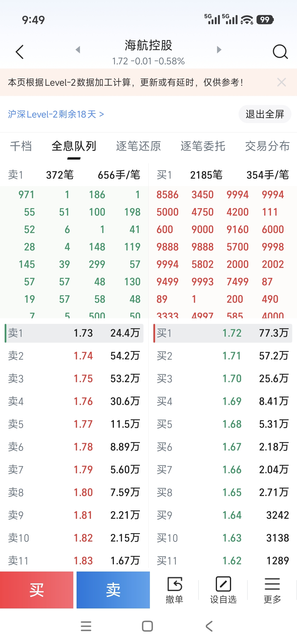Select 卖2 row at price 1.74
297x644 pixels.
74,356
